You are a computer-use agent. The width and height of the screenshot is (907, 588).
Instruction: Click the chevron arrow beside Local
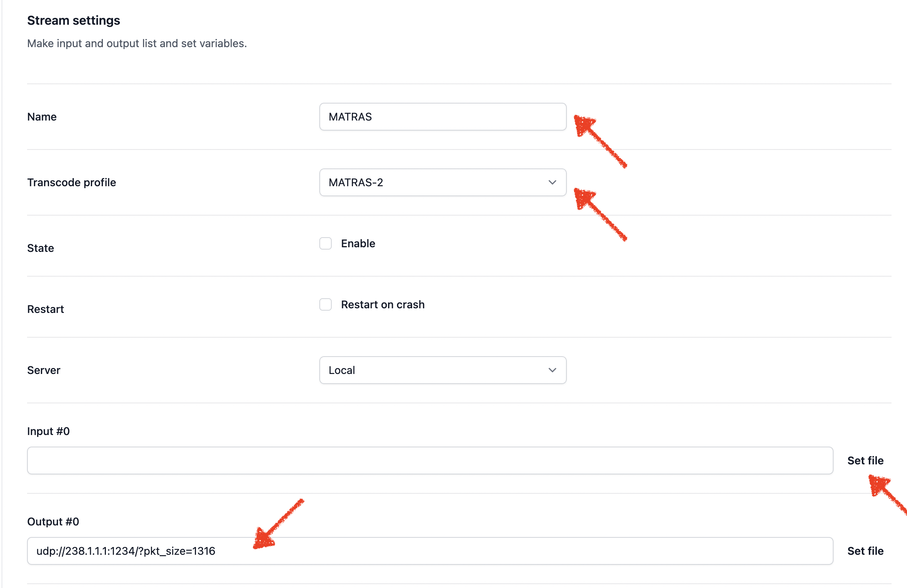pyautogui.click(x=552, y=370)
